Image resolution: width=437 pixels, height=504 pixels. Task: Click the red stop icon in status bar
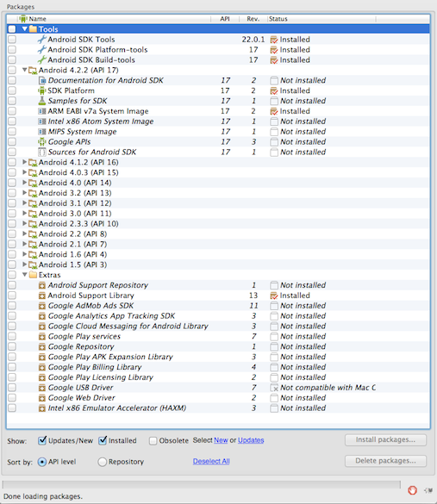(x=412, y=490)
